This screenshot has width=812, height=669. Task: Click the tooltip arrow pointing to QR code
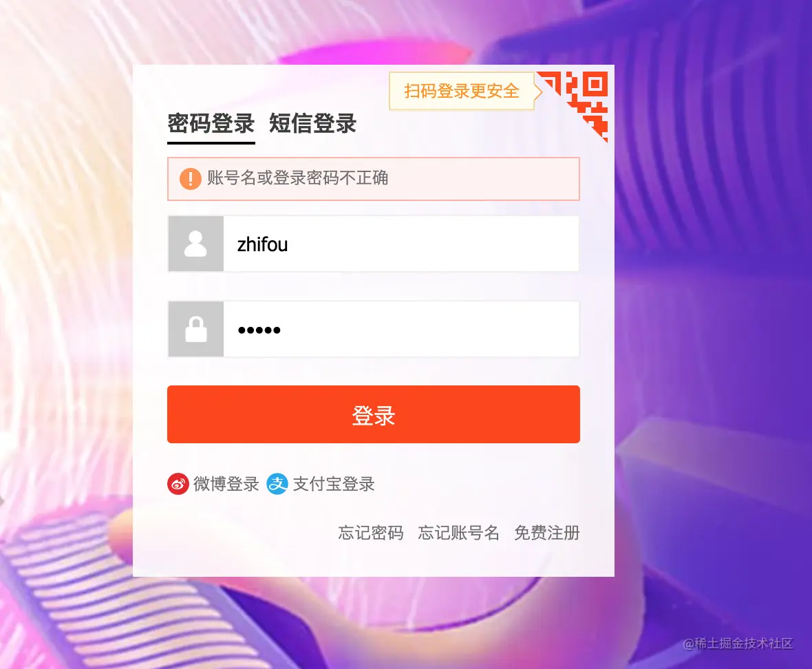(539, 92)
